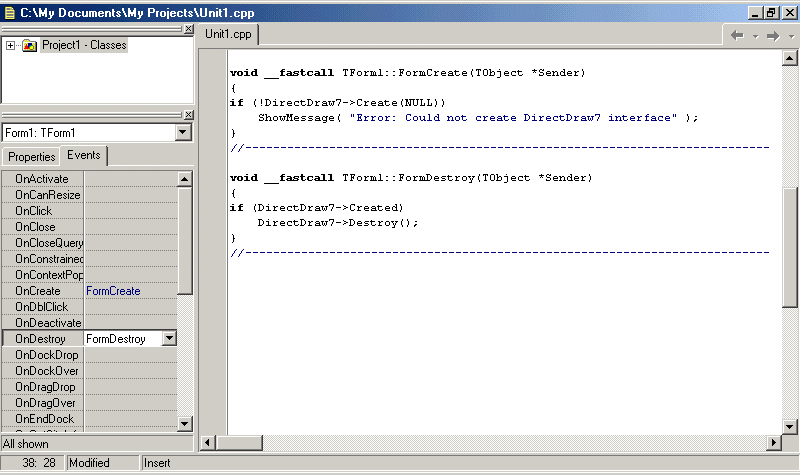This screenshot has height=475, width=800.
Task: Restore down the editor window
Action: (x=771, y=11)
